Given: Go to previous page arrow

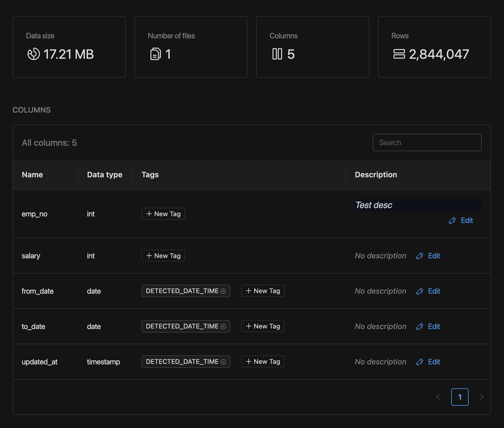Looking at the screenshot, I should click(x=438, y=397).
